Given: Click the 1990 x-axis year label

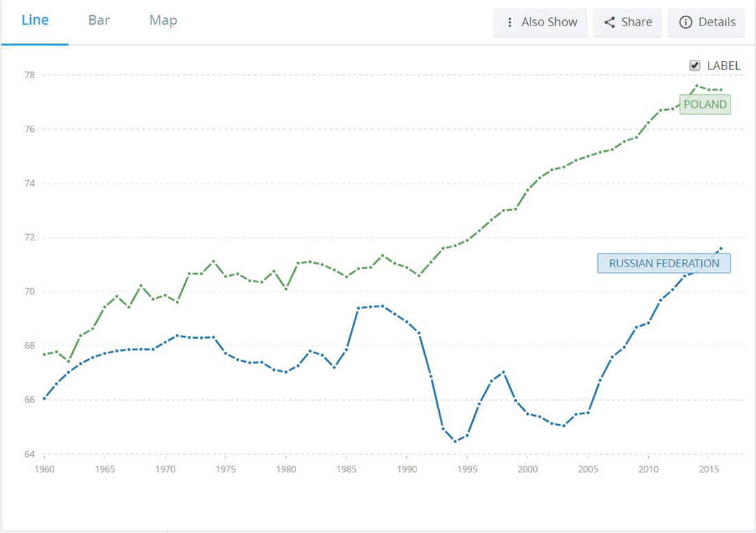Looking at the screenshot, I should click(407, 469).
